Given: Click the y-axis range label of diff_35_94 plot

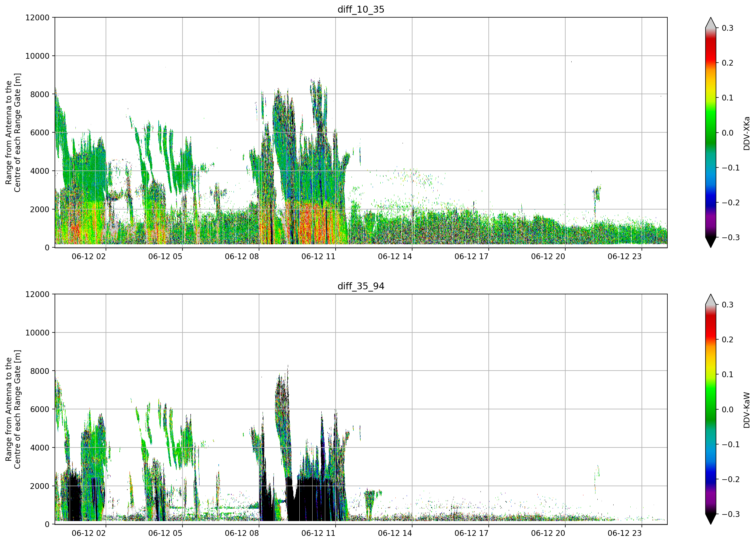Looking at the screenshot, I should pyautogui.click(x=13, y=409).
